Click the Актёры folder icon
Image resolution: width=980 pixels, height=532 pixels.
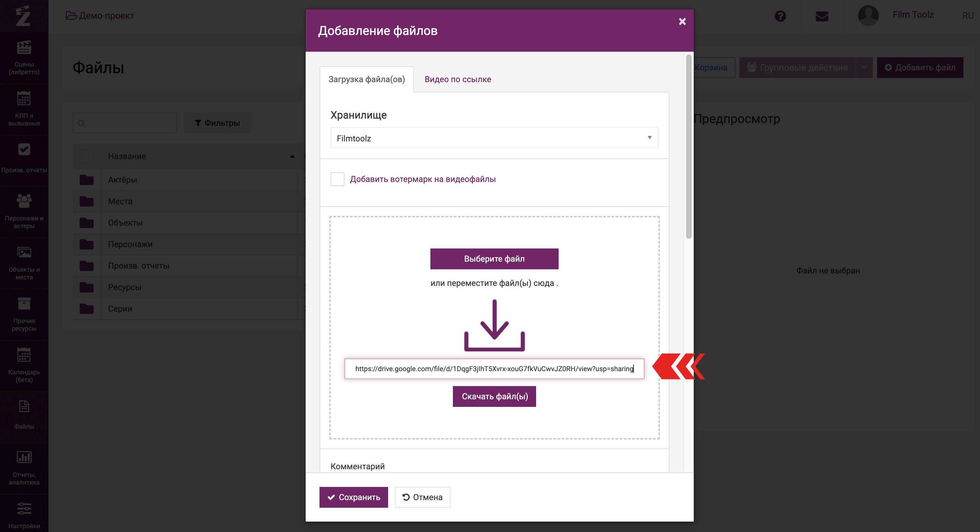click(x=87, y=180)
